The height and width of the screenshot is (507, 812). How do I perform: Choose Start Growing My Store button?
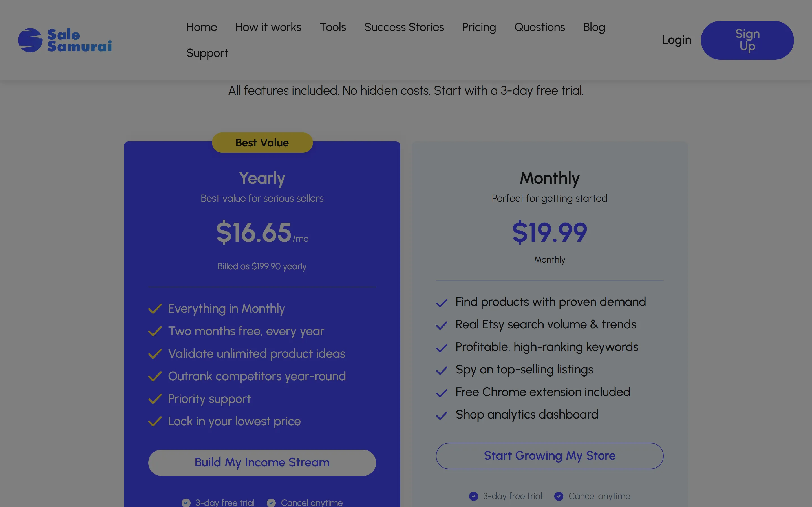pos(550,456)
